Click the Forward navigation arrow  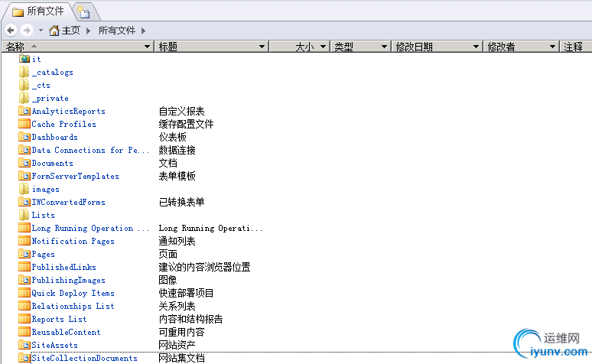click(27, 30)
